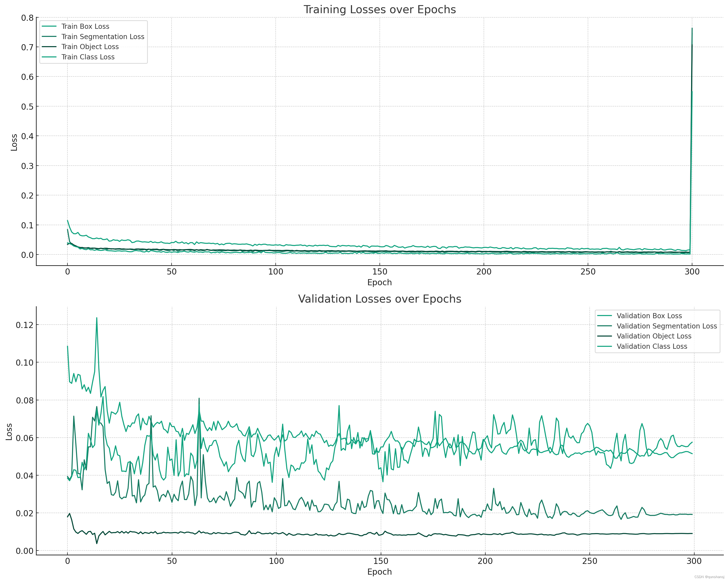Click the 0 tick on the training chart x-axis
728x581 pixels.
point(67,272)
